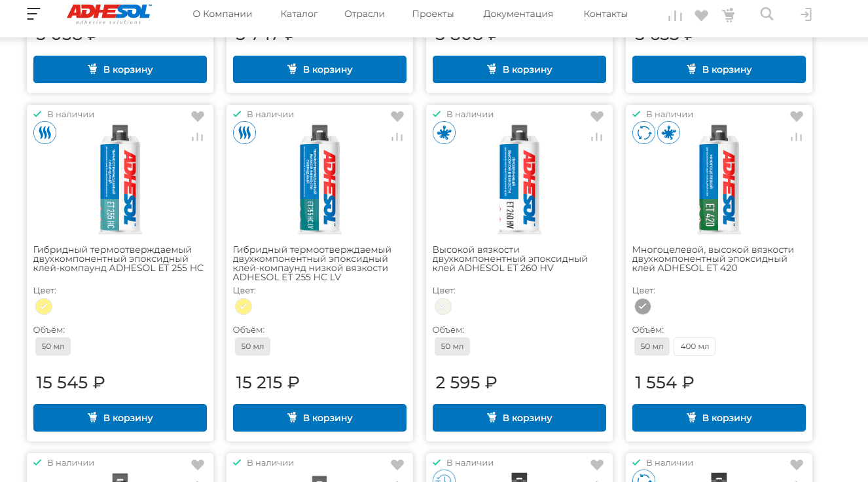Open the hamburger menu in header
This screenshot has height=482, width=868.
click(33, 14)
